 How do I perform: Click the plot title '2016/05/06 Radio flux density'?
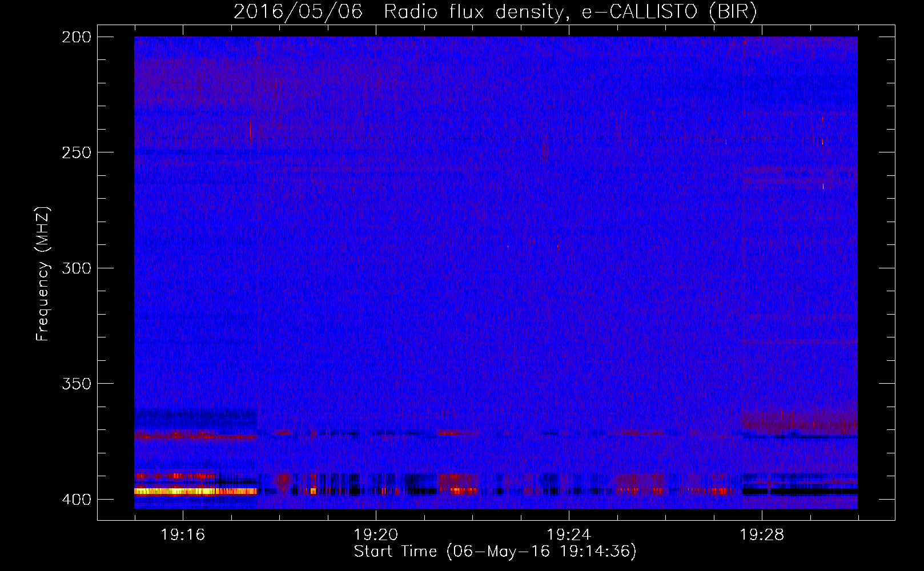pos(398,11)
